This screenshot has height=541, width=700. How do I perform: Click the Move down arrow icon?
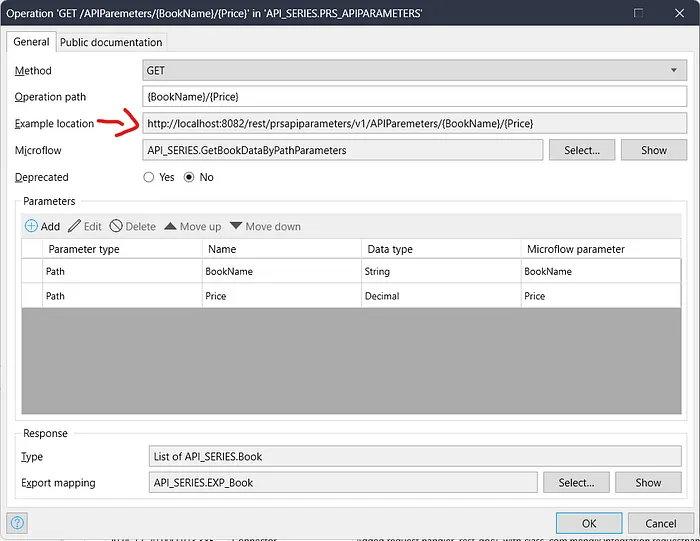click(236, 227)
